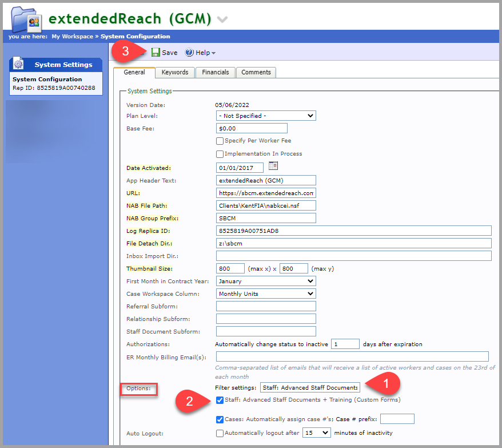Open the Financials tab

click(216, 73)
